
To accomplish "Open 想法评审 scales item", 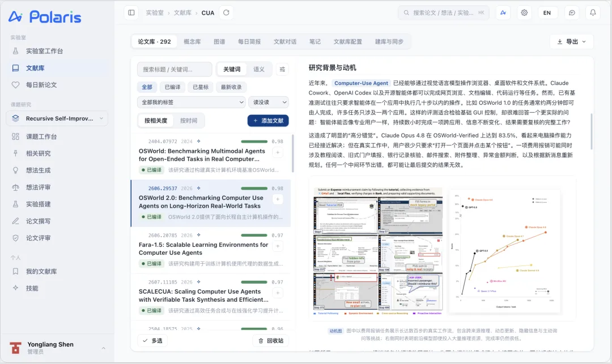I will click(57, 187).
